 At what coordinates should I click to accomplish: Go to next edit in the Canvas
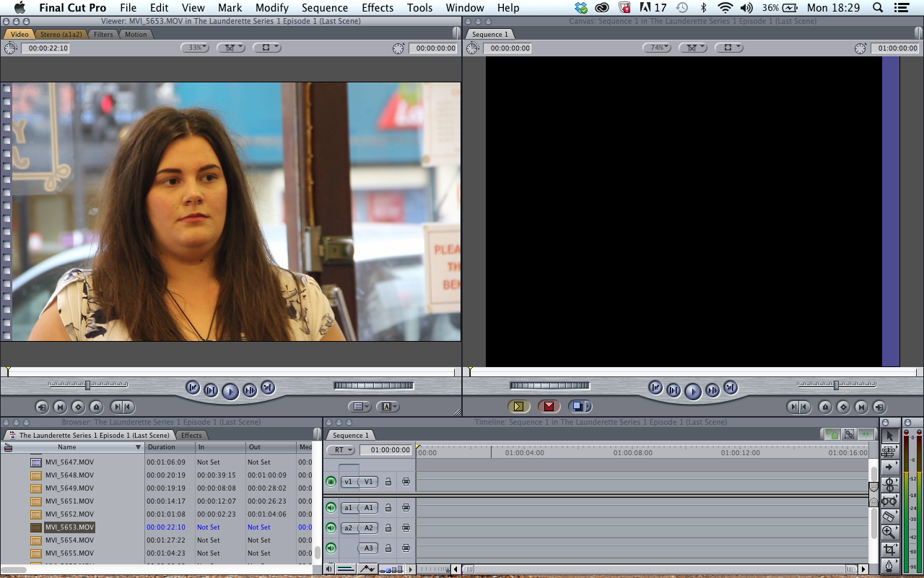coord(730,387)
